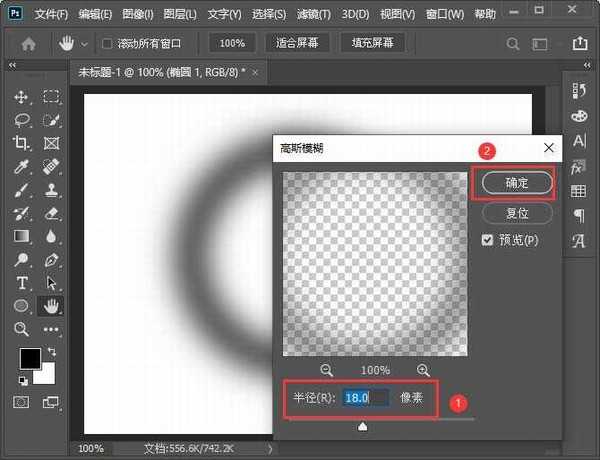The height and width of the screenshot is (460, 600).
Task: Select the Crop tool
Action: click(x=21, y=144)
